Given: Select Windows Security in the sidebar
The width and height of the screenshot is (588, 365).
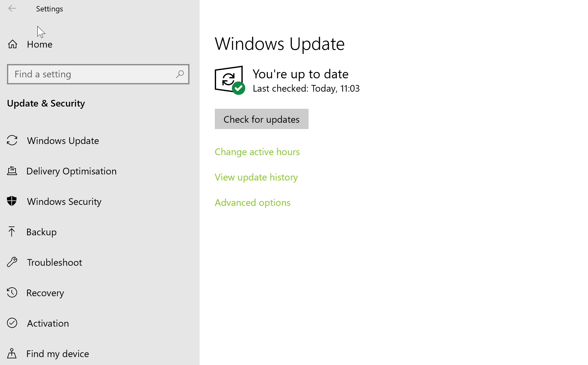Looking at the screenshot, I should pos(64,201).
